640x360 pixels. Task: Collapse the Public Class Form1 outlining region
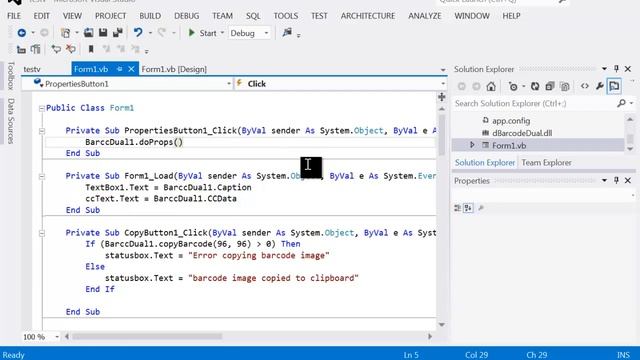click(41, 108)
